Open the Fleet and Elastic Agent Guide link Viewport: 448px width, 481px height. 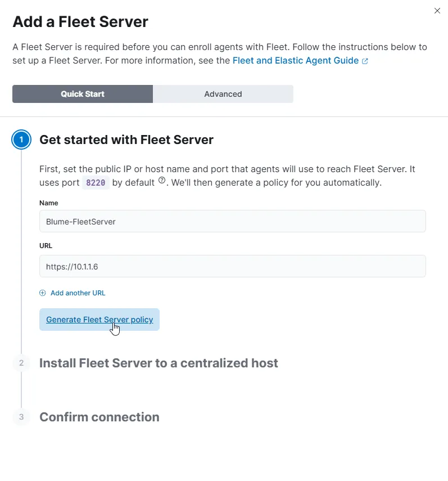tap(296, 60)
